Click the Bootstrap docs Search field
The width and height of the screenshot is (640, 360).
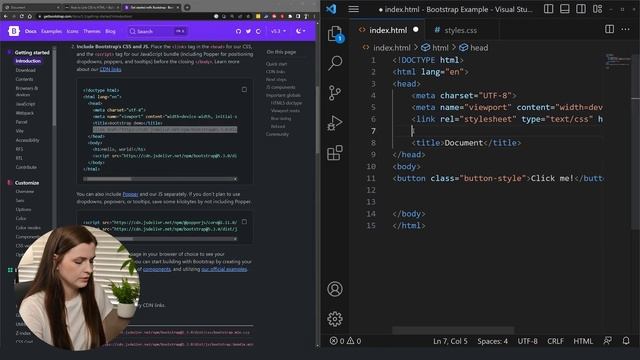pos(157,31)
